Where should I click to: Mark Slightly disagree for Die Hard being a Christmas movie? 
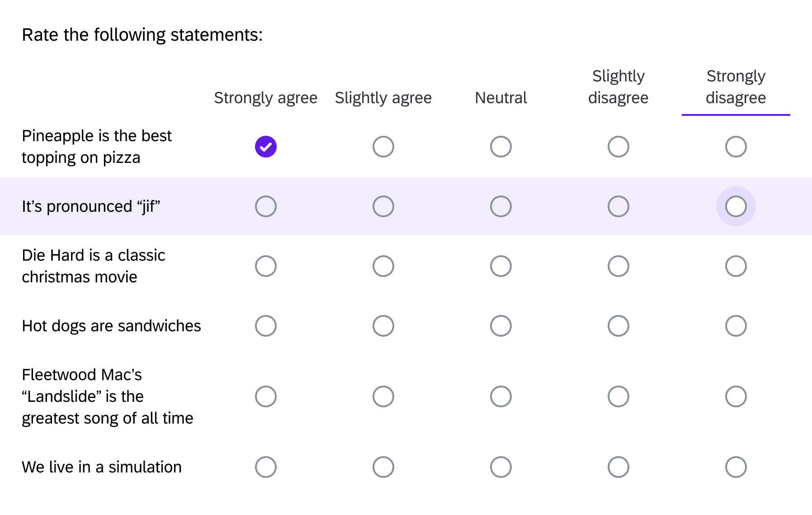coord(618,266)
